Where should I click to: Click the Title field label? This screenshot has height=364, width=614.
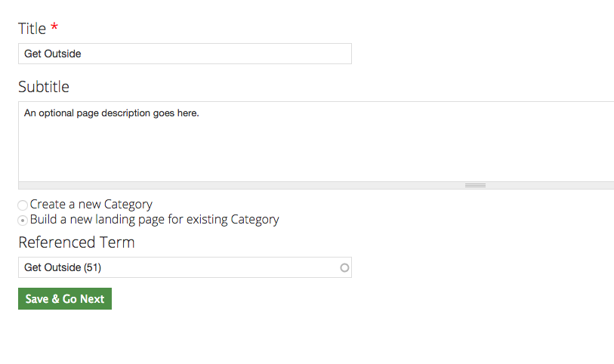coord(32,29)
